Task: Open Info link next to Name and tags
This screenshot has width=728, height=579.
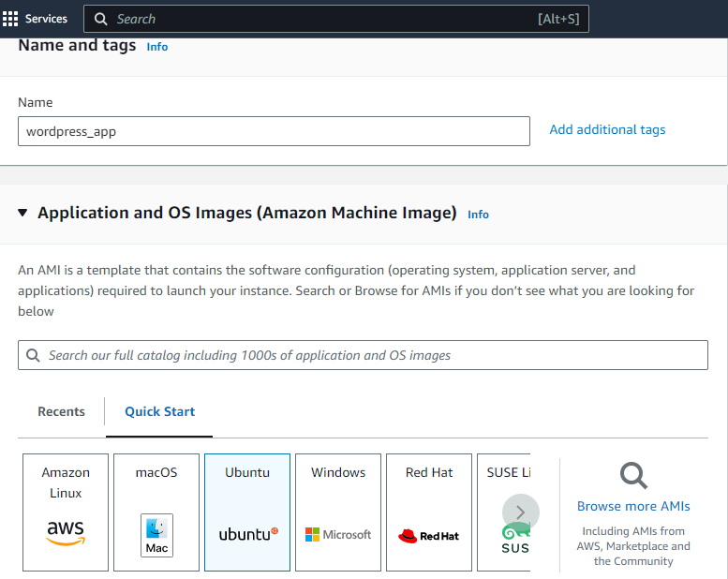Action: (x=156, y=47)
